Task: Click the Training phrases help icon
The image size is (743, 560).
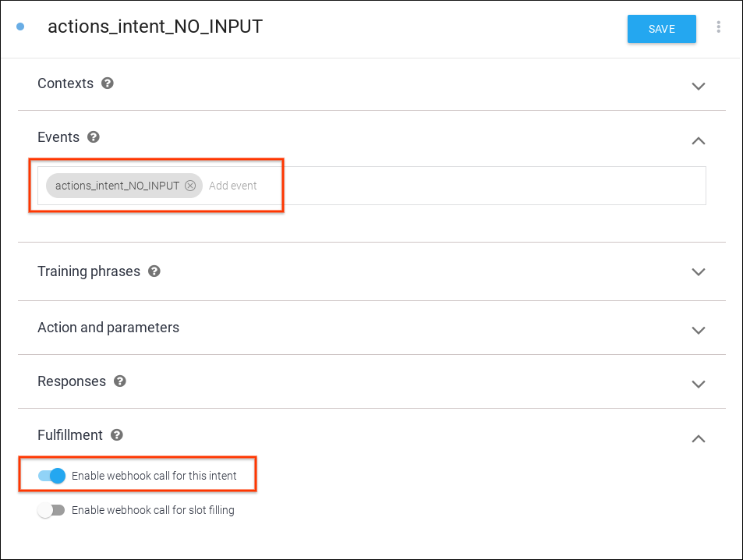Action: click(x=154, y=271)
